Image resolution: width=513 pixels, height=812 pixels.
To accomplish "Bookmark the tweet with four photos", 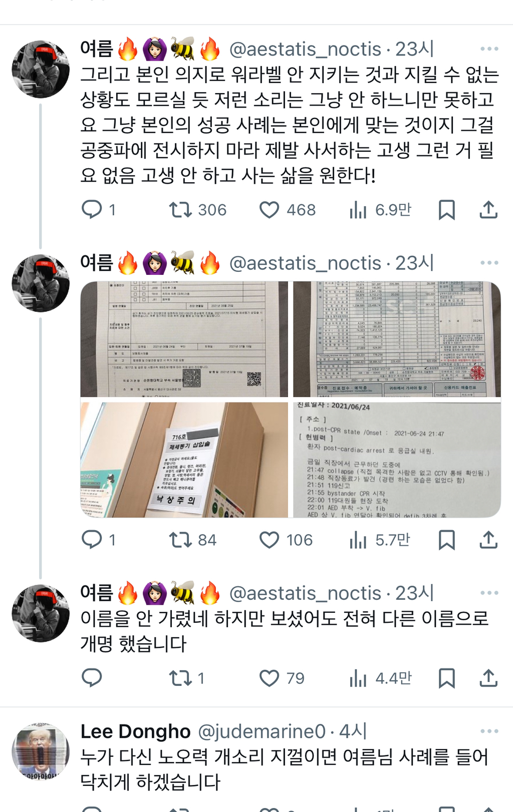I will [446, 540].
